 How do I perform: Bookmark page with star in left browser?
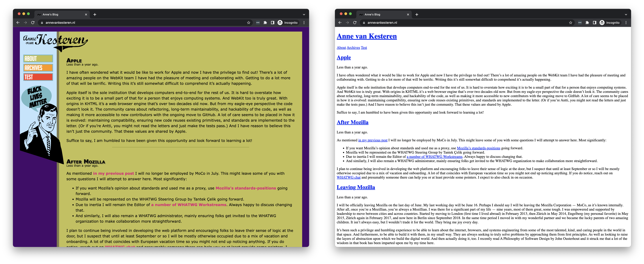[249, 22]
